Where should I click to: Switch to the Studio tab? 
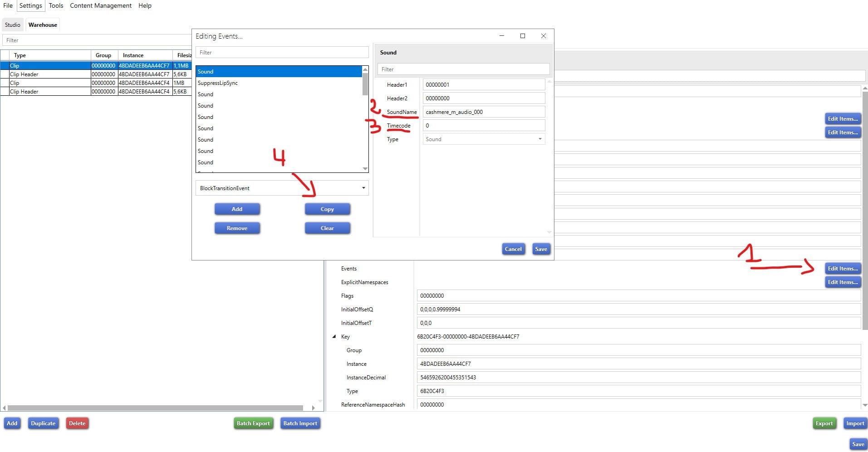(13, 25)
